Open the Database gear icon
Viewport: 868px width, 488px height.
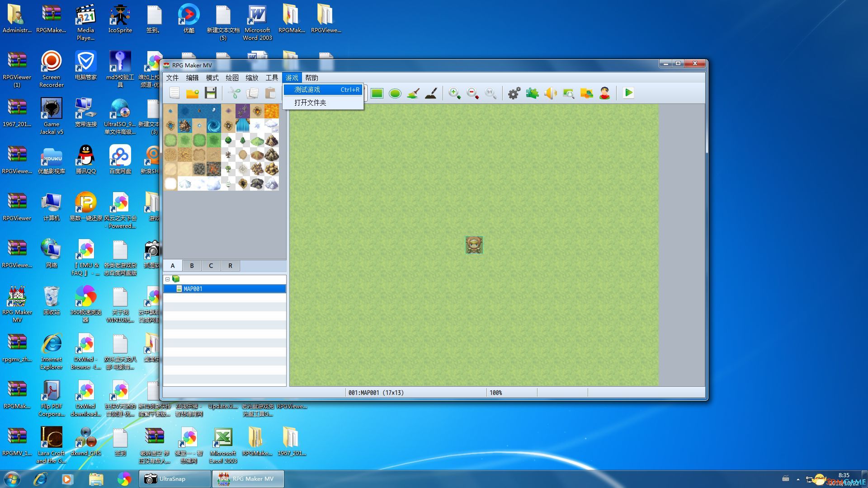pyautogui.click(x=514, y=93)
